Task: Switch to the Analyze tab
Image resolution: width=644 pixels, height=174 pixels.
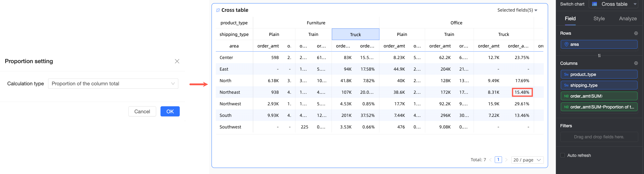Action: tap(627, 19)
